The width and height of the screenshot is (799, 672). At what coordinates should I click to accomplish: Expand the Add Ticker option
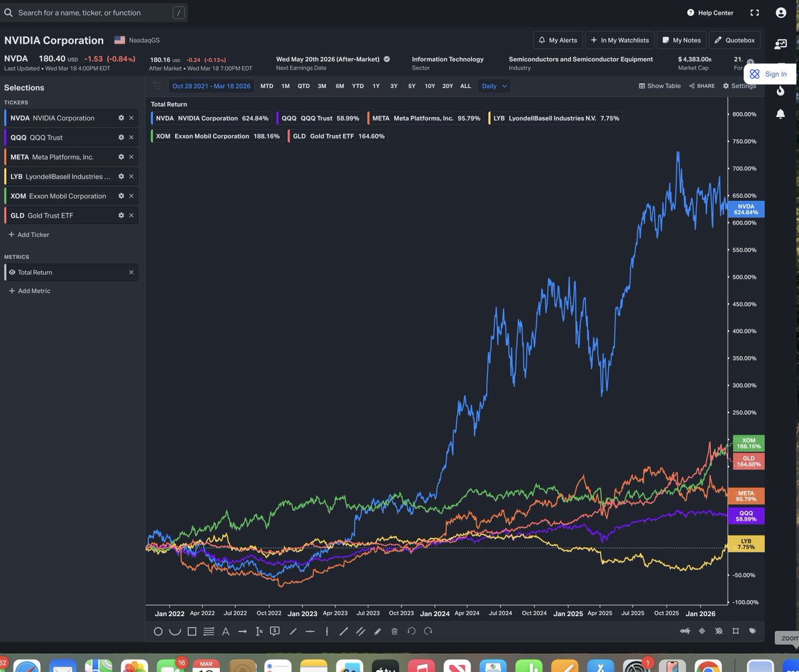click(x=29, y=235)
